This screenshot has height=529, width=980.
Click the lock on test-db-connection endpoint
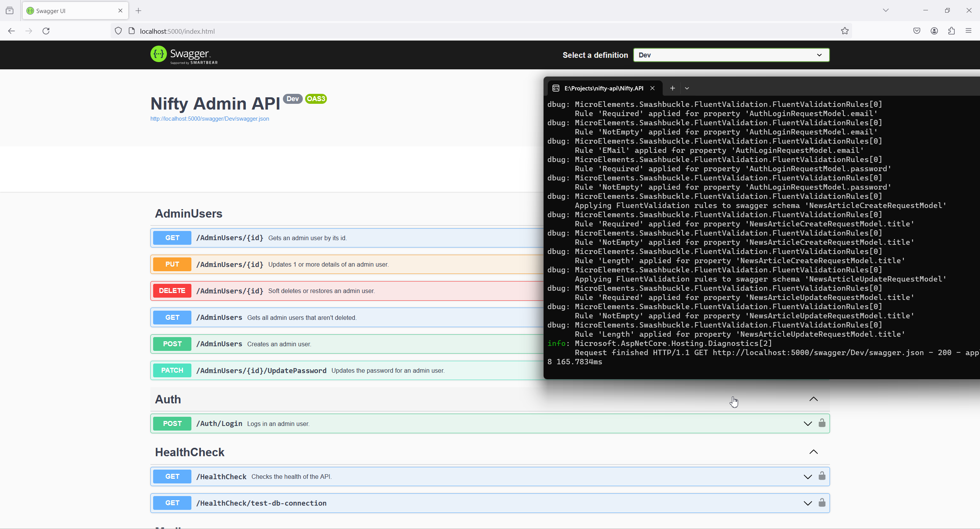pyautogui.click(x=822, y=503)
